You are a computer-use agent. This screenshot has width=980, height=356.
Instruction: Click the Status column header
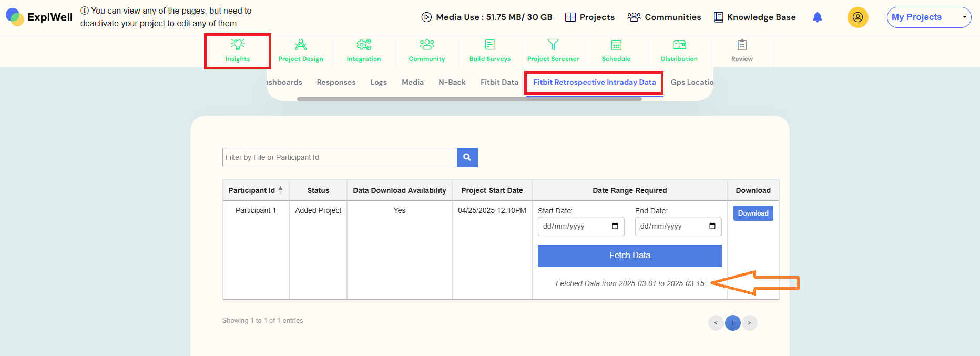point(318,190)
